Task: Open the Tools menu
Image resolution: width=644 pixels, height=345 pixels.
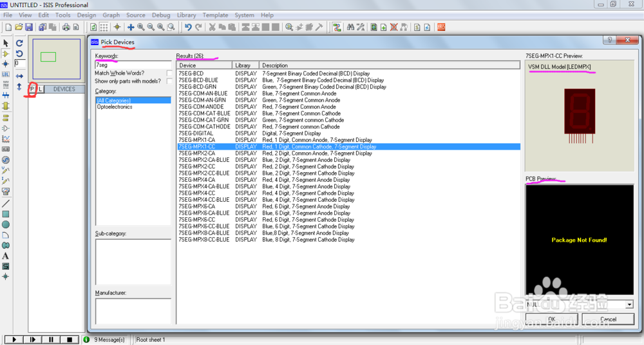Action: pyautogui.click(x=62, y=15)
